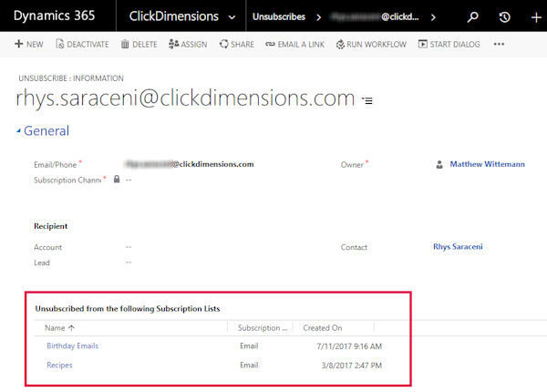Expand chevron after record email breadcrumb
The width and height of the screenshot is (547, 392).
433,17
